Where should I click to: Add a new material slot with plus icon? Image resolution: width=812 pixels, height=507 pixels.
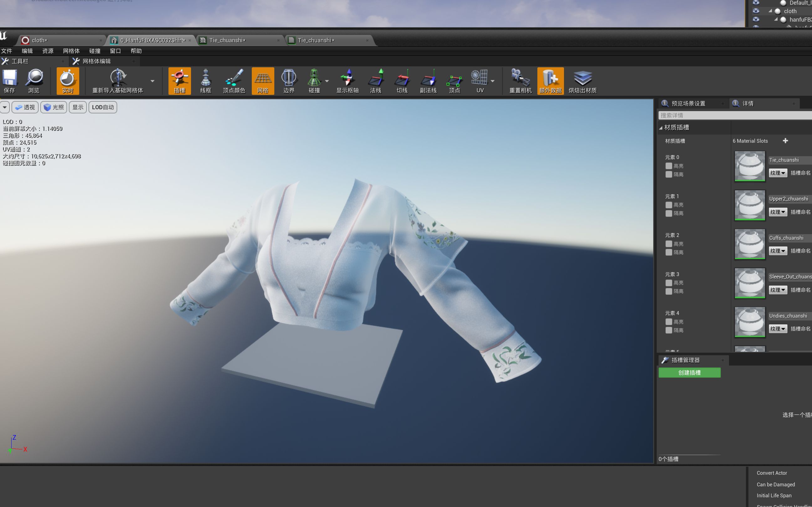click(x=785, y=141)
